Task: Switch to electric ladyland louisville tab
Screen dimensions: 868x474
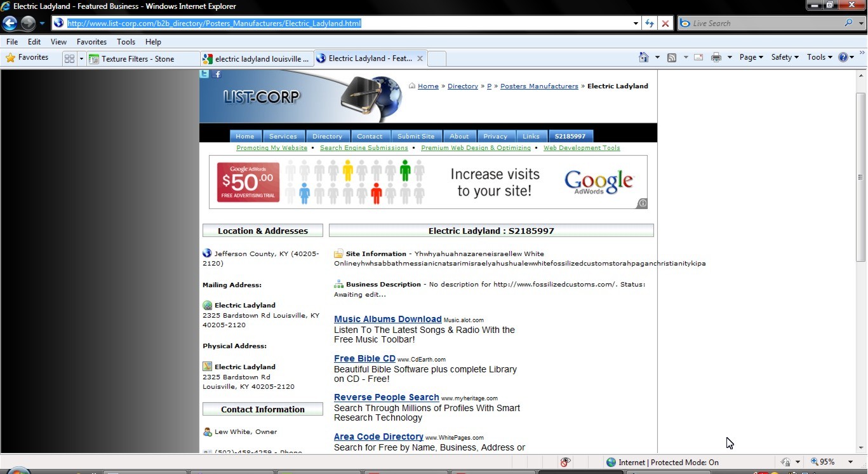Action: (x=257, y=58)
